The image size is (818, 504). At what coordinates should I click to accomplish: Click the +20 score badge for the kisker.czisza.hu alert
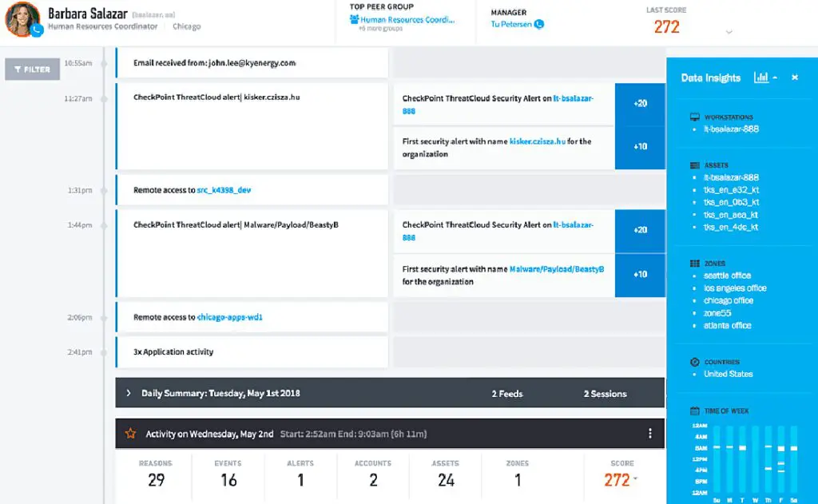coord(640,103)
